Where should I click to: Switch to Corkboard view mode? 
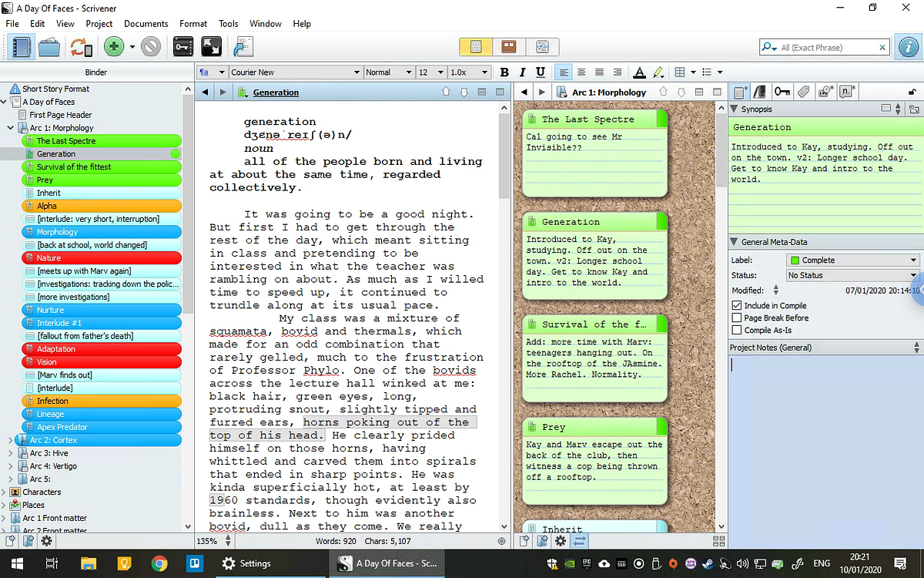tap(508, 47)
